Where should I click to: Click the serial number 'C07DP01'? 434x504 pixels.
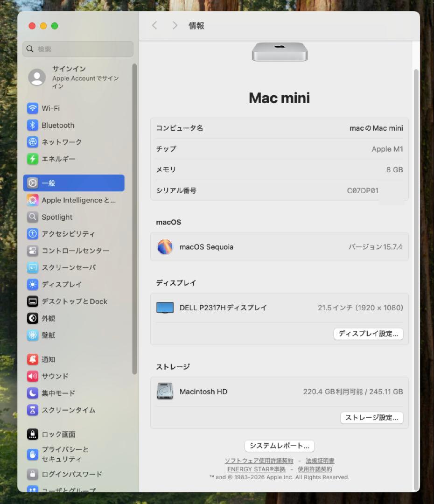click(363, 190)
